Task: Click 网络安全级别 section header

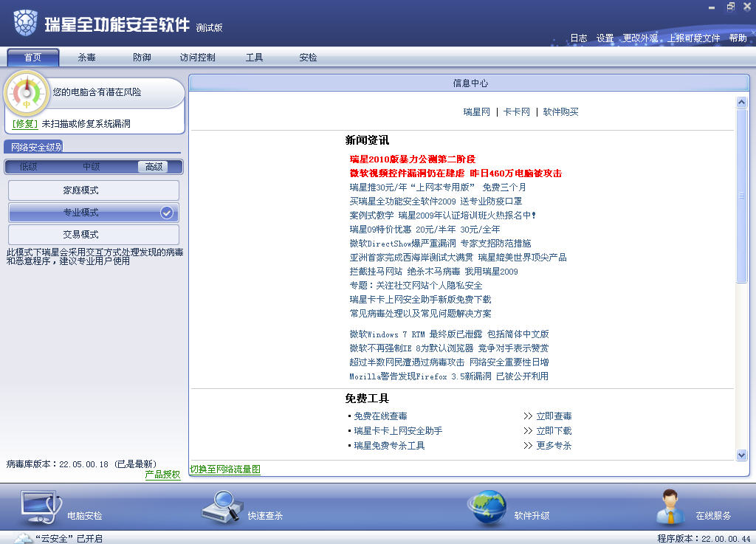Action: point(37,147)
